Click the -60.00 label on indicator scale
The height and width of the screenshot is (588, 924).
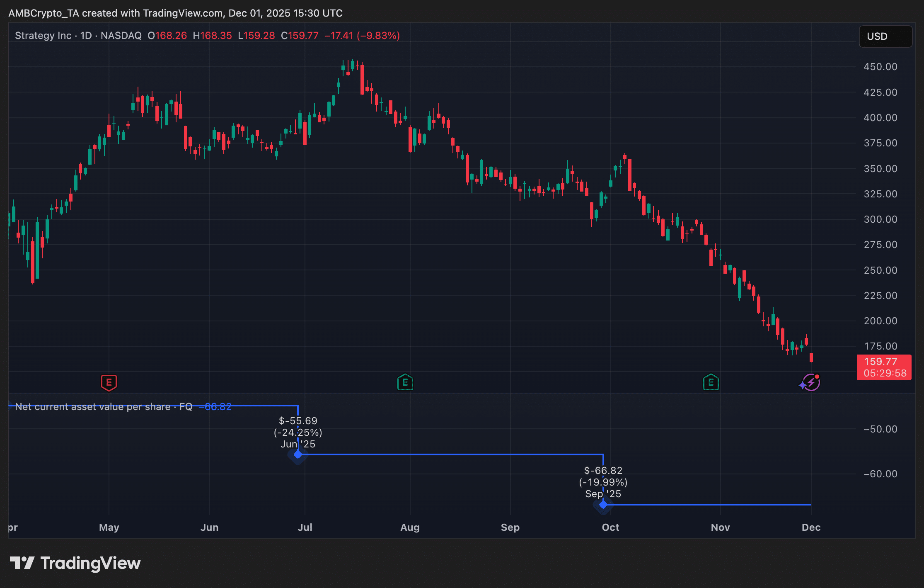pos(880,474)
